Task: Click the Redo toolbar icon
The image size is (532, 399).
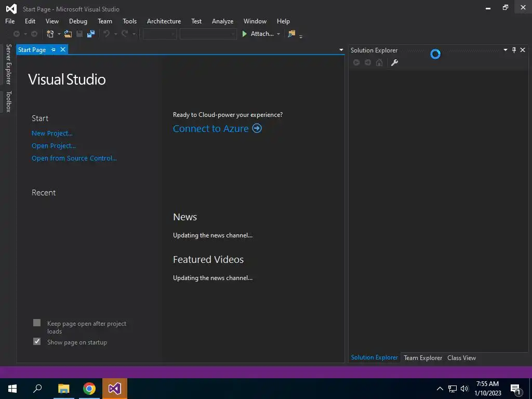Action: [125, 34]
